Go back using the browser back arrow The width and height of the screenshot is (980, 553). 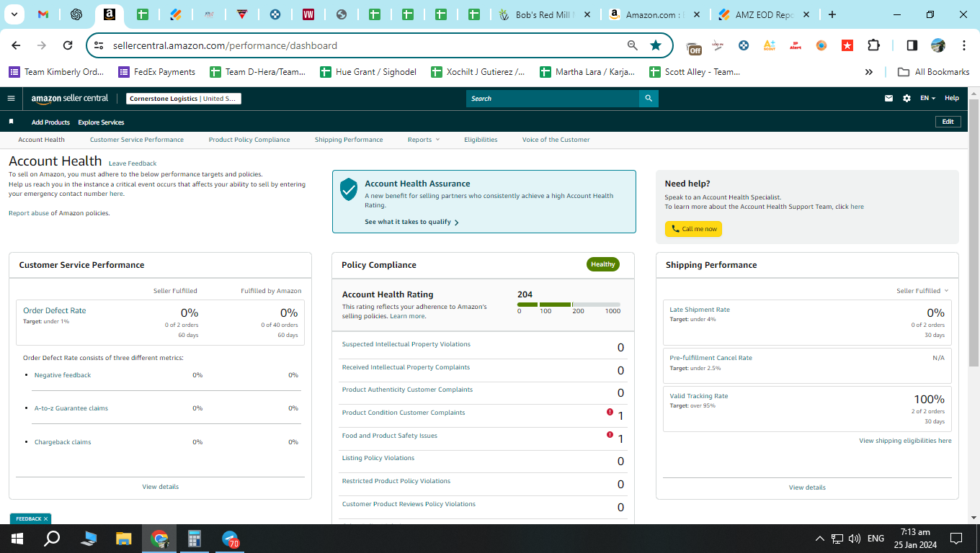(x=17, y=45)
